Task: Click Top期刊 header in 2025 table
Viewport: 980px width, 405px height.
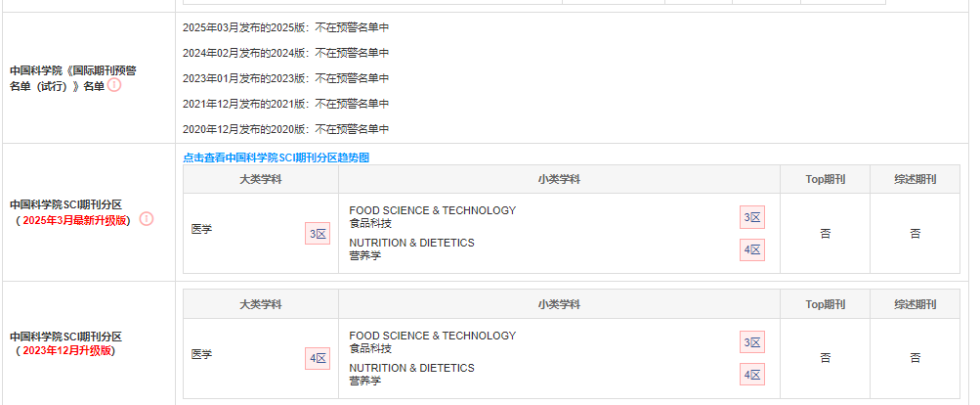Action: click(825, 180)
